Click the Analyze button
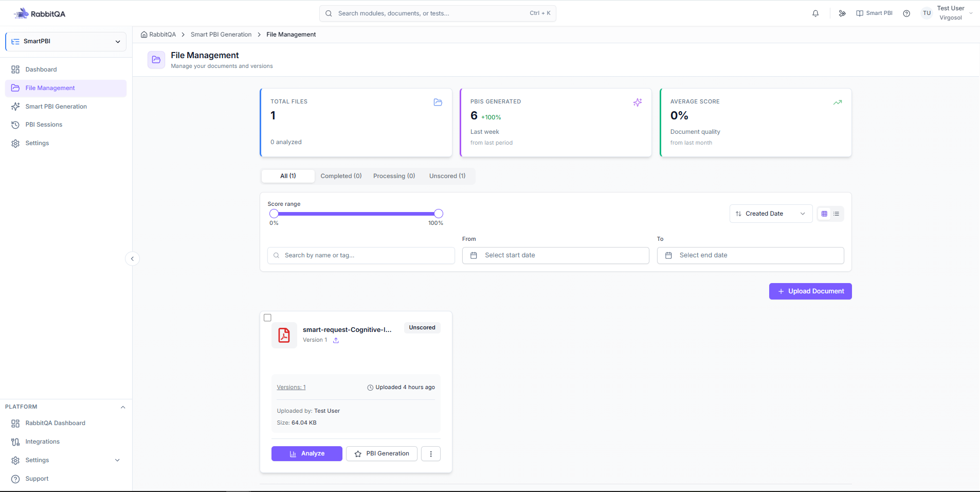The image size is (980, 492). (307, 453)
